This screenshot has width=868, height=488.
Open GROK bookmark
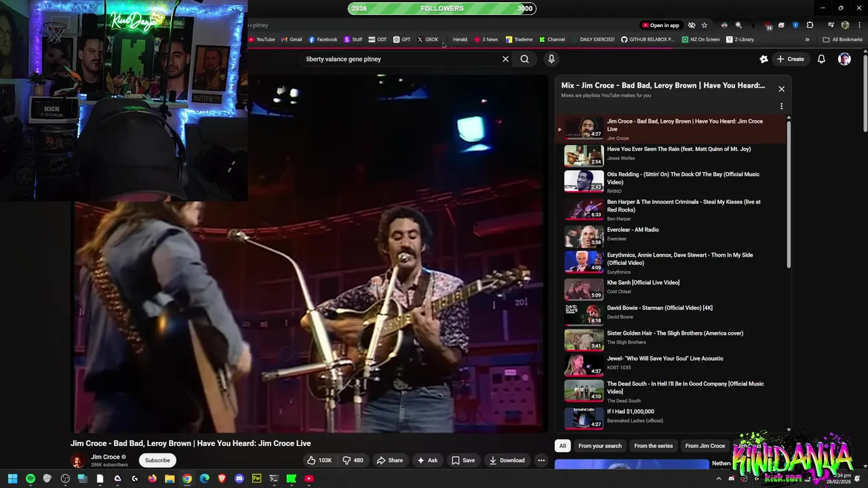pyautogui.click(x=428, y=39)
